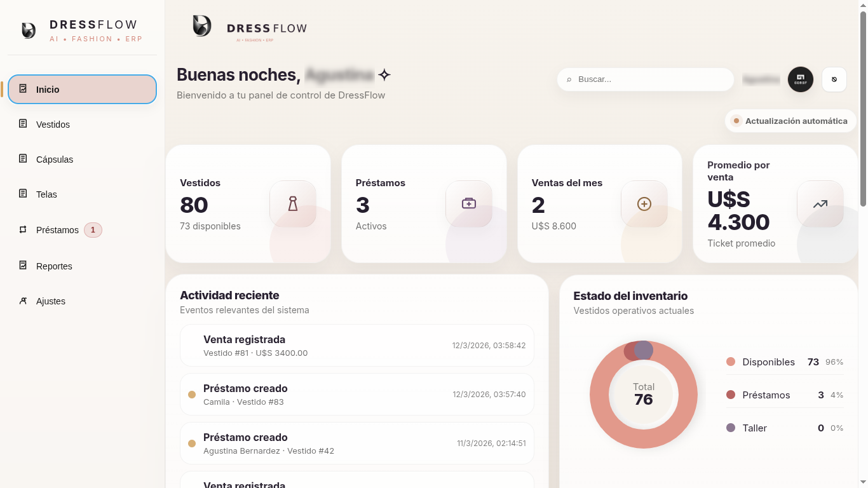868x488 pixels.
Task: Open Reportes using its sidebar icon
Action: pyautogui.click(x=22, y=266)
